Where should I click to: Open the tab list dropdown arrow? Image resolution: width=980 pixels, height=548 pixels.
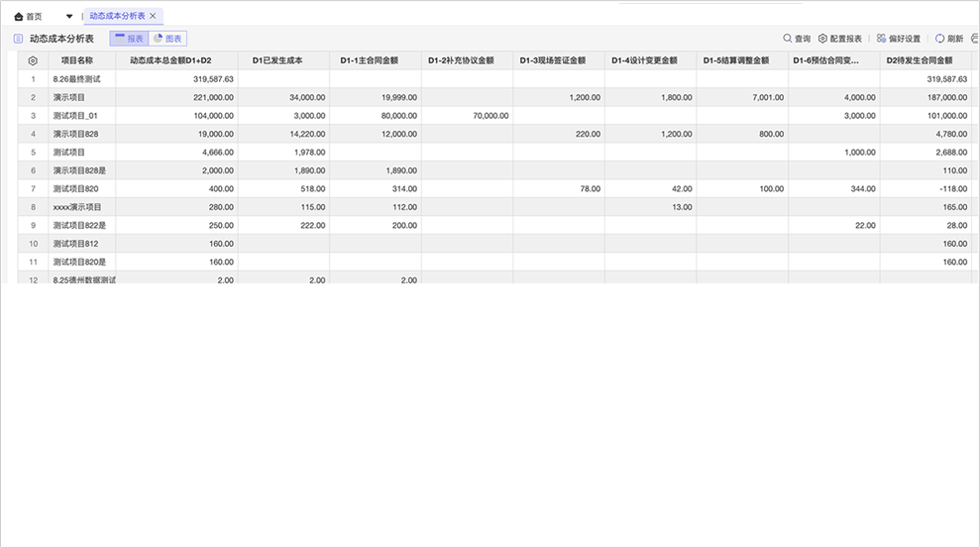(x=69, y=17)
